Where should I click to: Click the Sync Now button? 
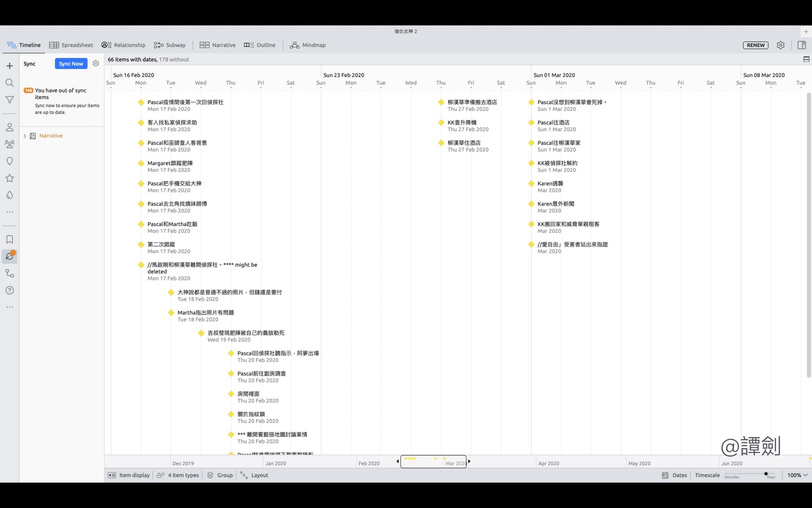coord(71,63)
